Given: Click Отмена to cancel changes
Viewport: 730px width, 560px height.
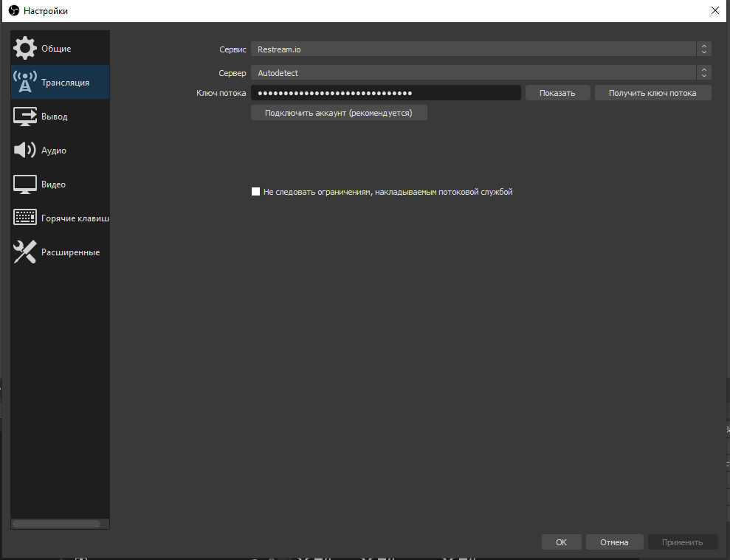Looking at the screenshot, I should tap(614, 542).
